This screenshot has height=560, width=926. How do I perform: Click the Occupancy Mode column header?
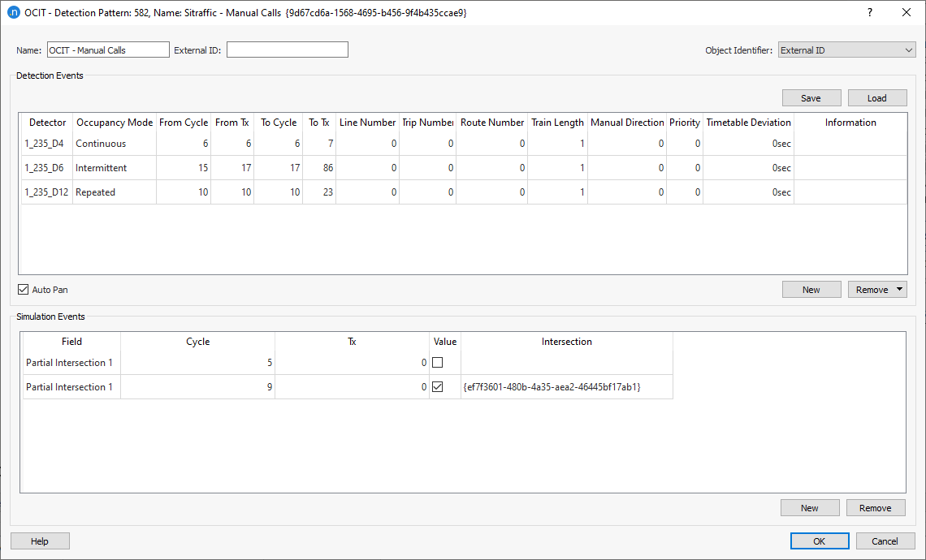pos(114,123)
